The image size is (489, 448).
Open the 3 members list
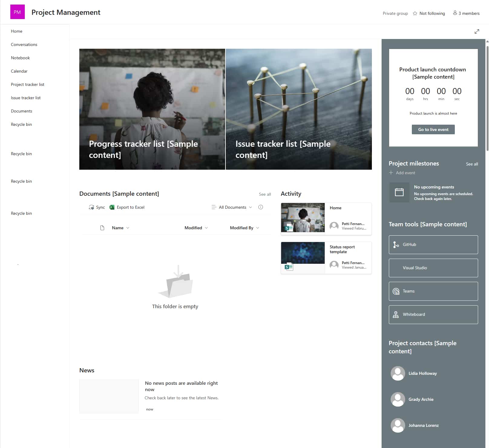(x=466, y=13)
